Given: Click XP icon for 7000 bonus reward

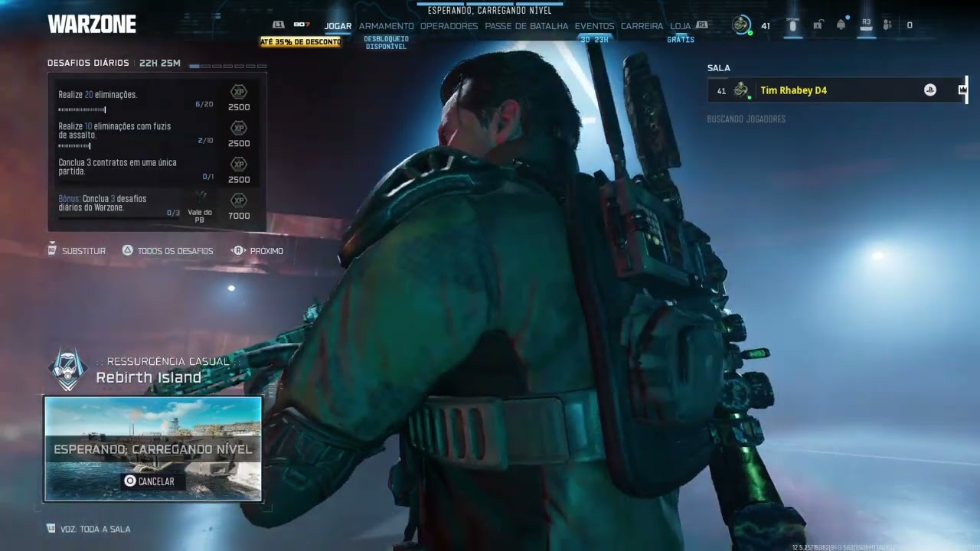Looking at the screenshot, I should (x=239, y=200).
